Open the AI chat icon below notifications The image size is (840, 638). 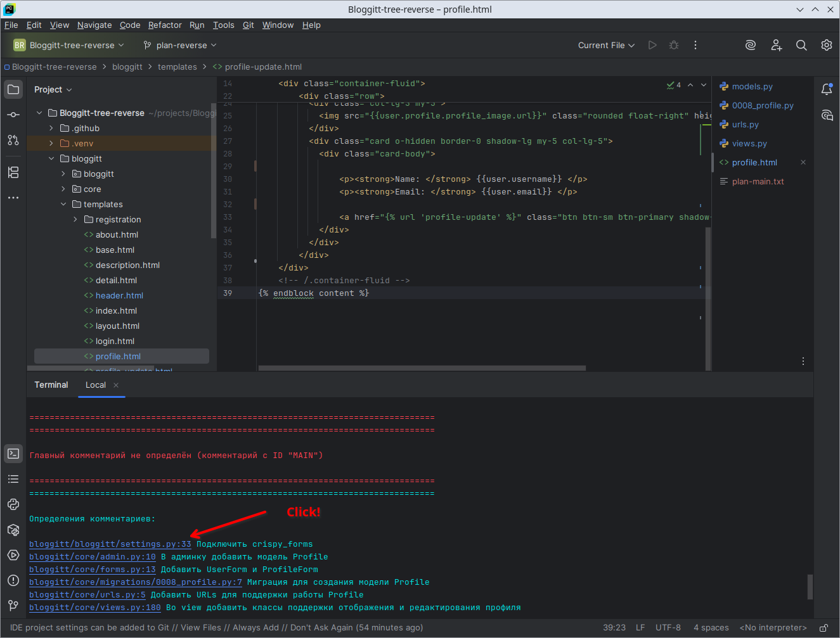tap(827, 115)
